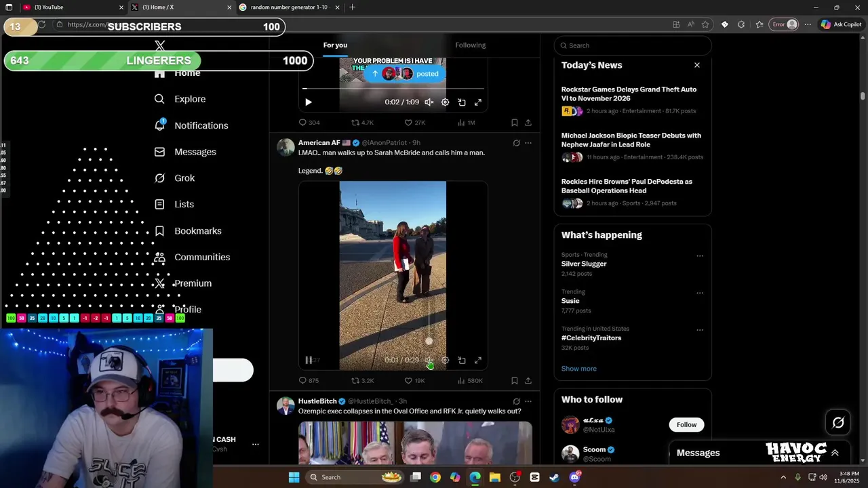868x488 pixels.
Task: Click Show more under What's happening
Action: click(x=579, y=369)
